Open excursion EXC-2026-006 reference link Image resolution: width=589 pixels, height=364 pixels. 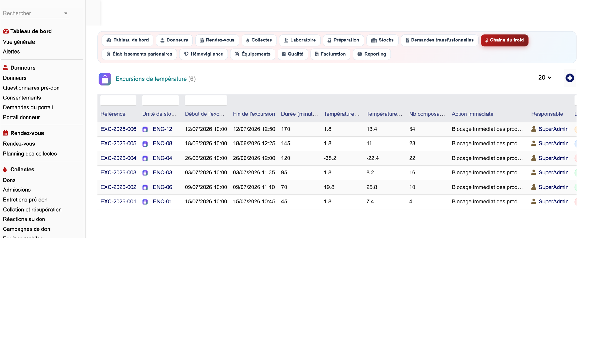(x=118, y=129)
